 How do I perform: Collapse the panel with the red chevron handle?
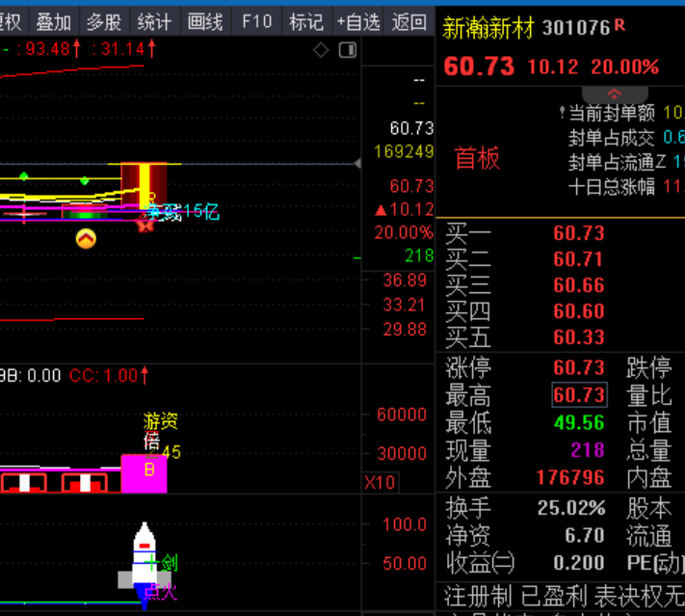(x=615, y=94)
